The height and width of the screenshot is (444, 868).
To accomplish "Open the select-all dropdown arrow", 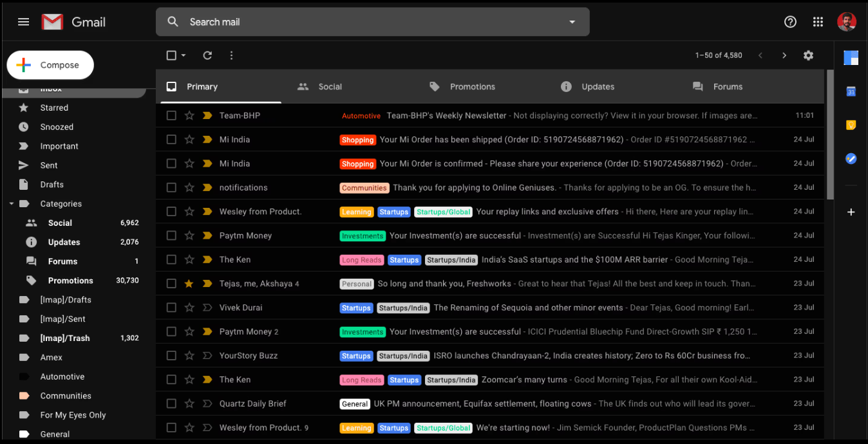I will point(184,55).
